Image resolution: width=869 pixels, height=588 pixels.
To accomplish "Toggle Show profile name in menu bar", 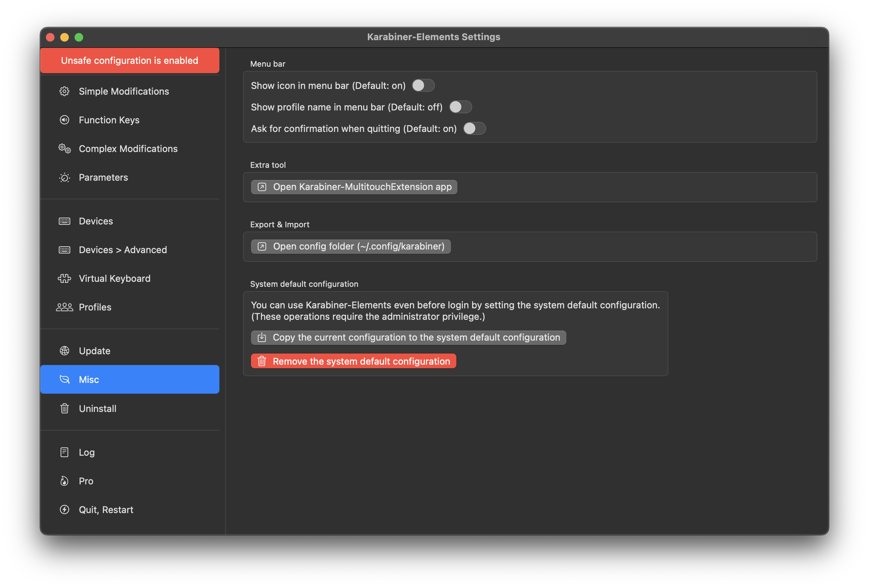I will tap(460, 107).
